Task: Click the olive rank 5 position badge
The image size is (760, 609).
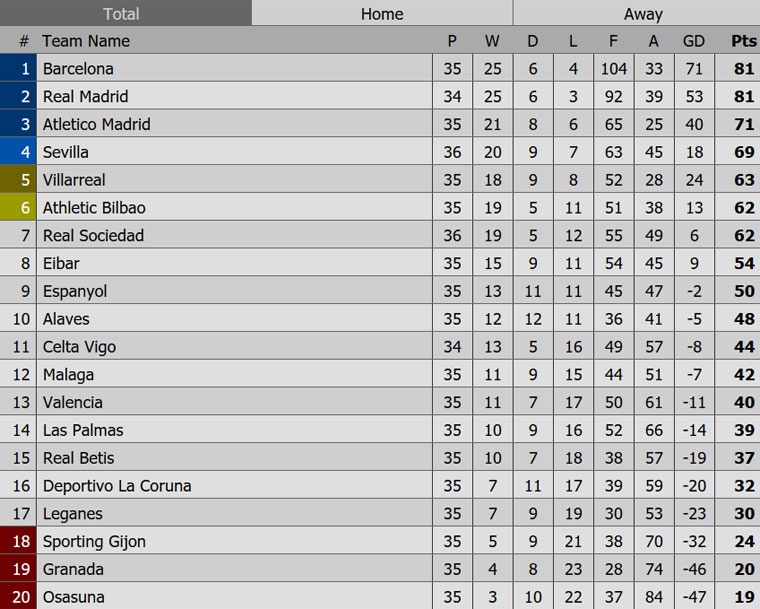Action: (17, 180)
